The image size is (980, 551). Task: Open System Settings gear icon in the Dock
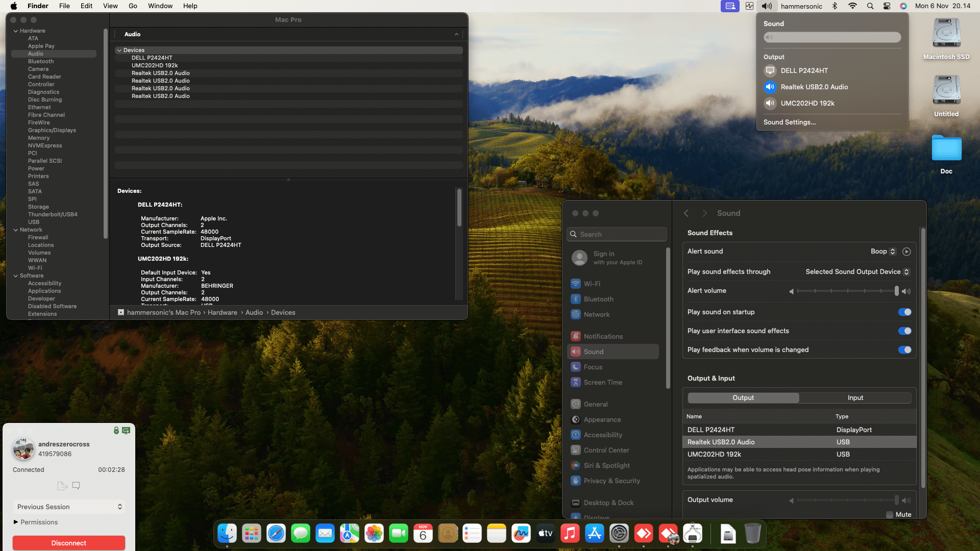click(619, 534)
